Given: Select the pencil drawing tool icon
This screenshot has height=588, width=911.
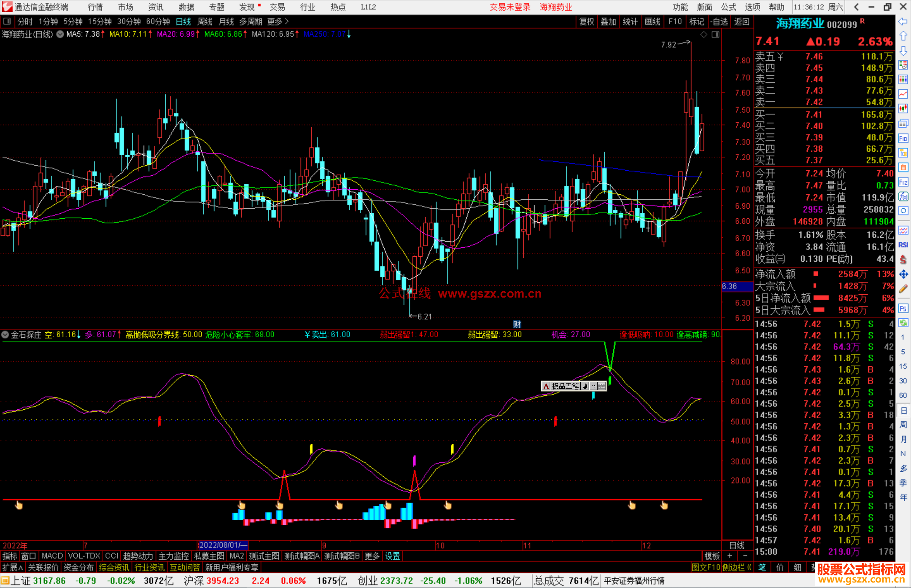Looking at the screenshot, I should (903, 289).
